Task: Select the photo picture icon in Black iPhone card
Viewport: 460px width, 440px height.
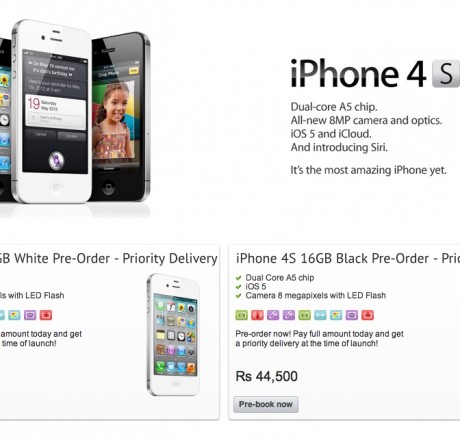Action: [336, 315]
